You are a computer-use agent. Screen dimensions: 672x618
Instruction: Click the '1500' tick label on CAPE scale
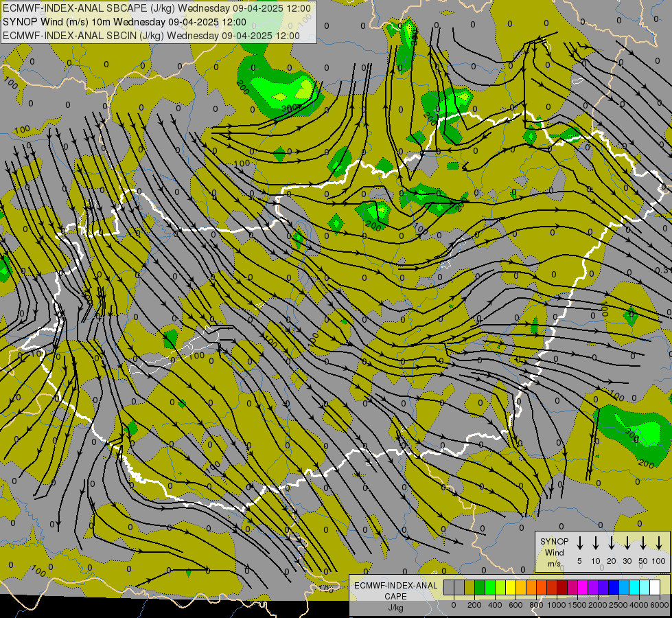tap(577, 605)
